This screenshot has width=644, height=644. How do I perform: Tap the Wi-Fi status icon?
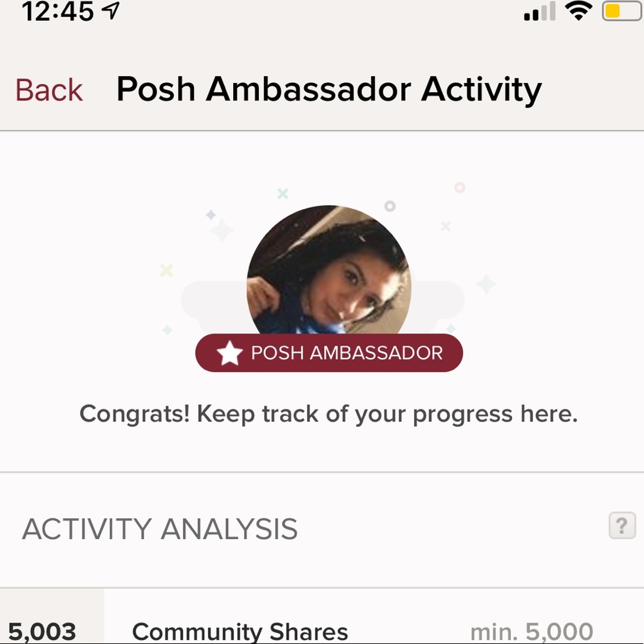[578, 11]
